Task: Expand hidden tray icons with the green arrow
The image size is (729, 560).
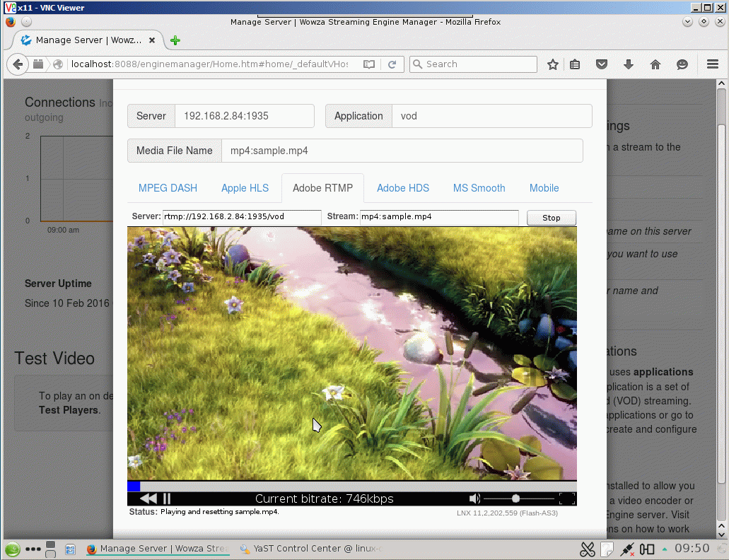Action: pyautogui.click(x=665, y=549)
